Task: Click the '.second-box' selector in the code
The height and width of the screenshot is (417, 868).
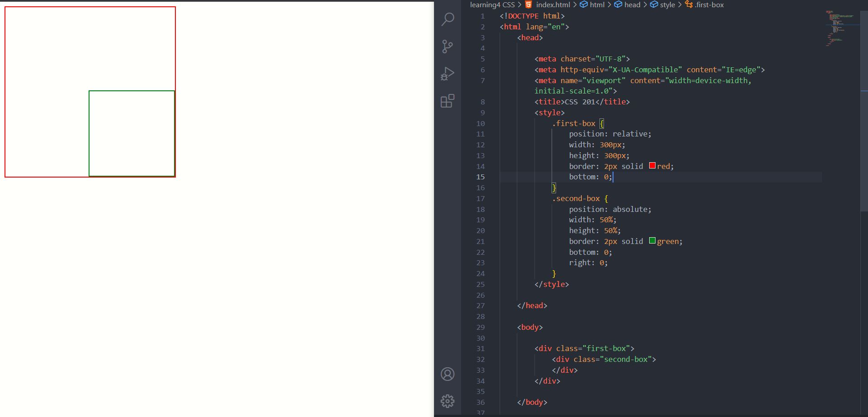Action: pos(576,199)
